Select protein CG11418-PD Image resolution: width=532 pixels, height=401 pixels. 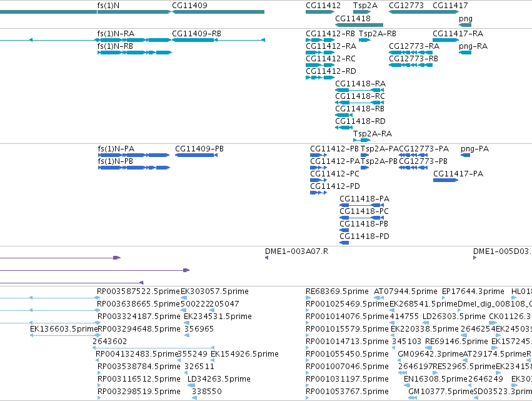pyautogui.click(x=364, y=236)
